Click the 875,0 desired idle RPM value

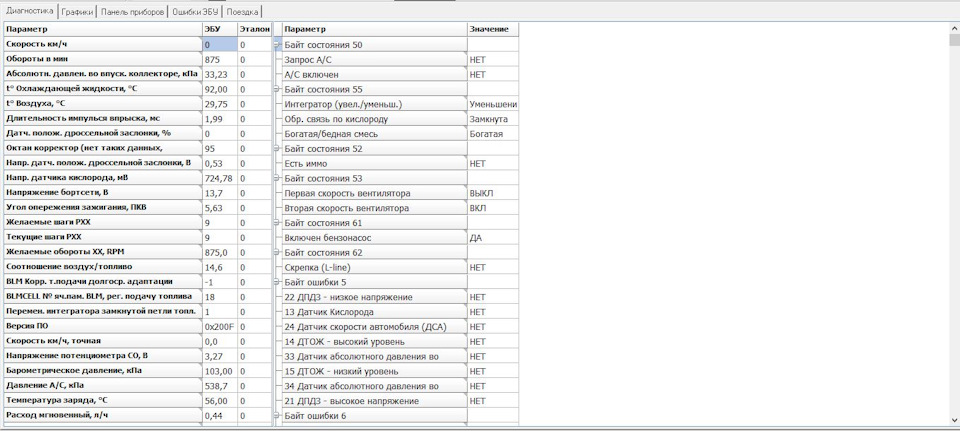219,252
